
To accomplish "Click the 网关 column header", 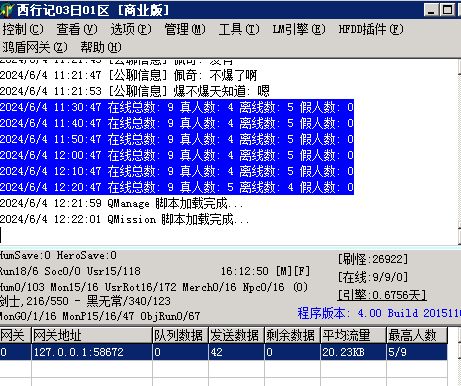I will click(x=15, y=335).
